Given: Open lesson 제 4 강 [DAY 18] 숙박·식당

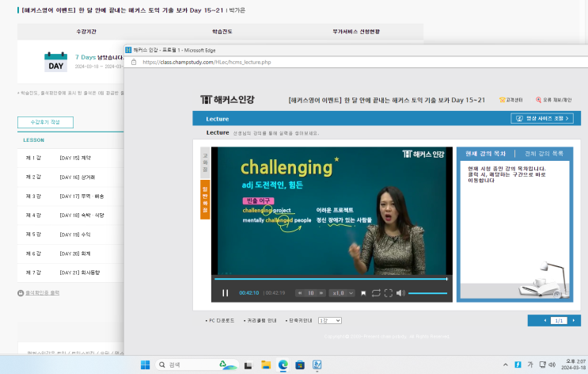Looking at the screenshot, I should click(70, 216).
